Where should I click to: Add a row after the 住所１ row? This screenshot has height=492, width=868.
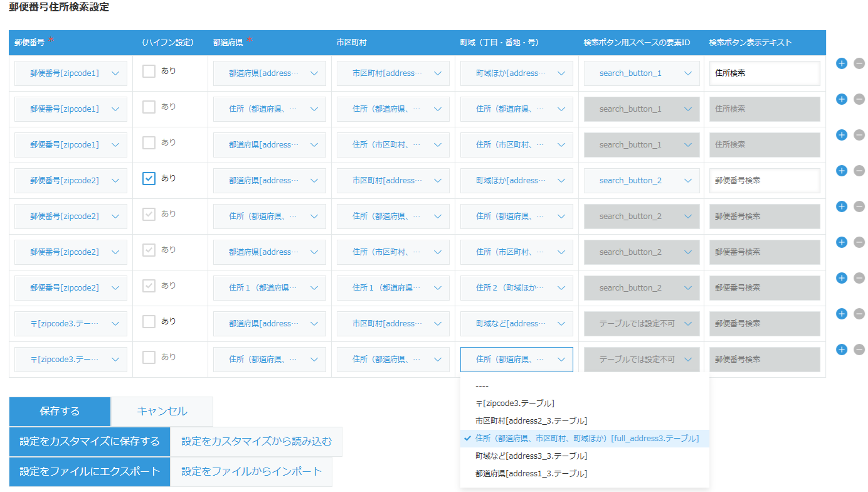tap(841, 277)
